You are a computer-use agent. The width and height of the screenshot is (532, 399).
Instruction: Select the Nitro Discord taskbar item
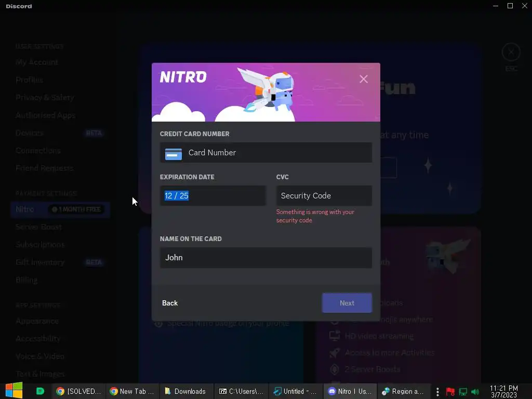click(350, 391)
